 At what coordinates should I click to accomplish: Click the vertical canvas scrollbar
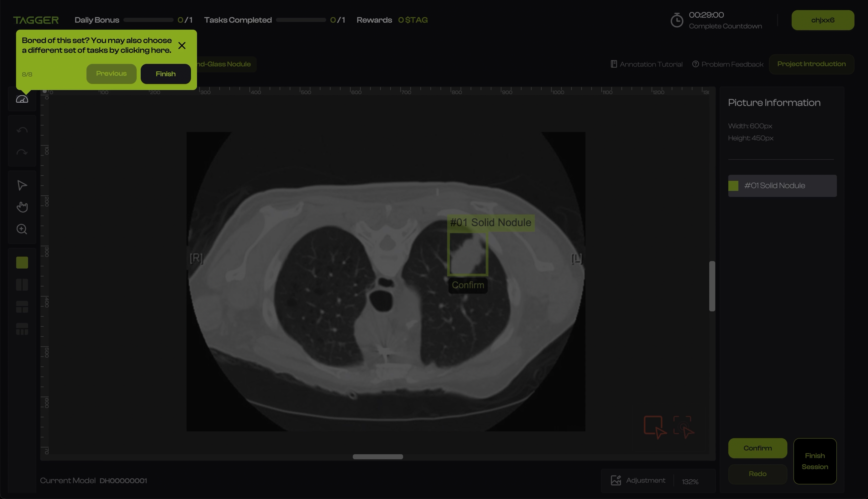(x=712, y=286)
